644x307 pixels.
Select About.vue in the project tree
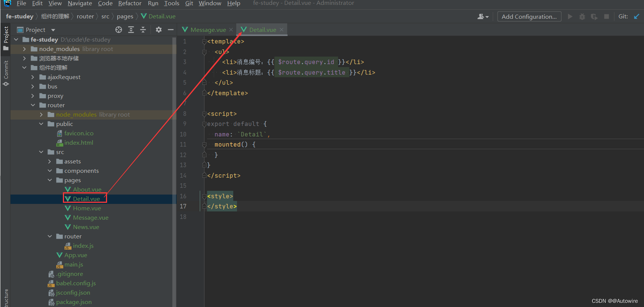[x=87, y=189]
